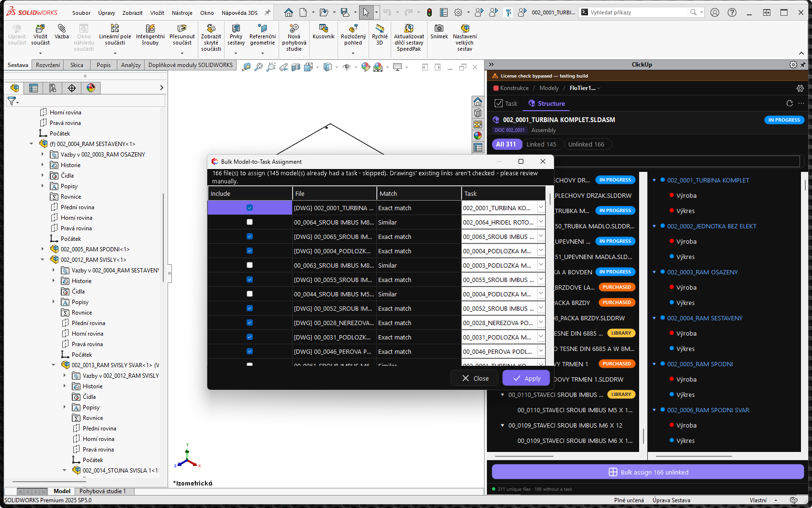The image size is (812, 508).
Task: Open Nastavení velkých sestav
Action: pyautogui.click(x=465, y=38)
